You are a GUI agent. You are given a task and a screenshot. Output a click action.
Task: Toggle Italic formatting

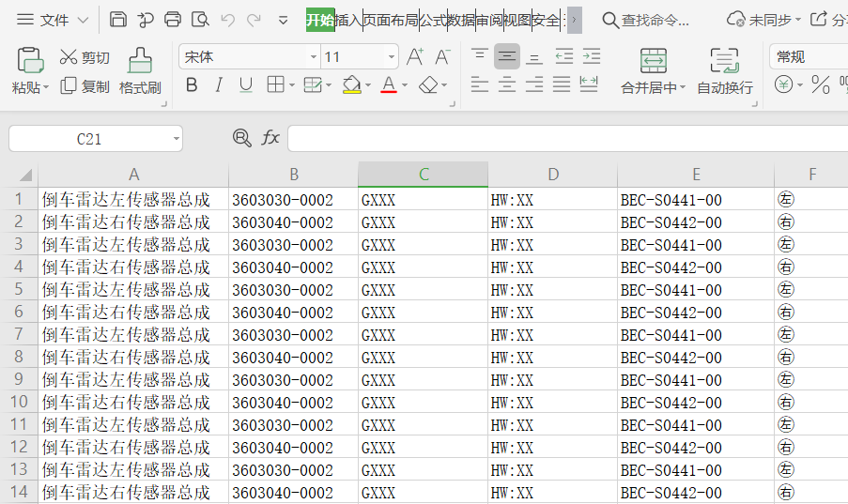(219, 85)
